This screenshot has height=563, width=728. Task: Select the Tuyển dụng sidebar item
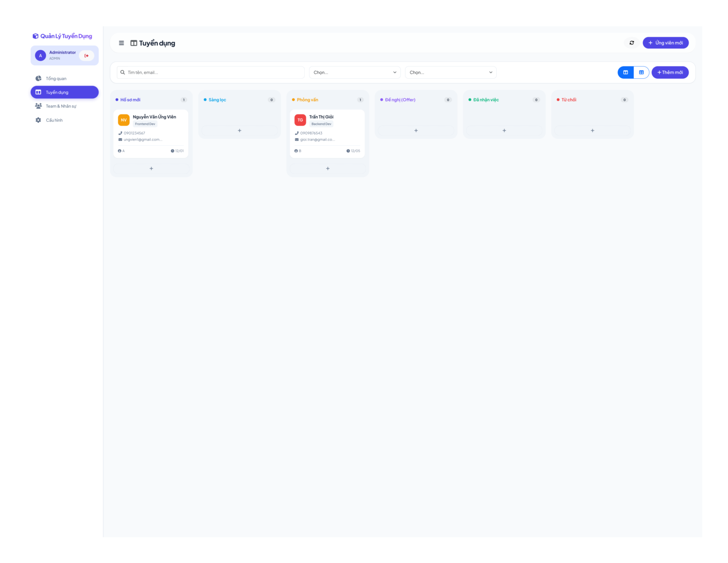pos(64,92)
